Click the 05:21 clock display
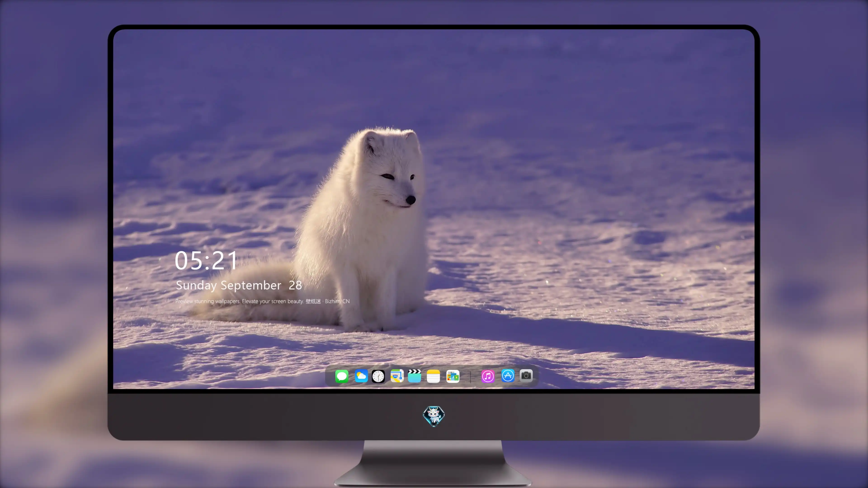The width and height of the screenshot is (868, 488). 206,260
